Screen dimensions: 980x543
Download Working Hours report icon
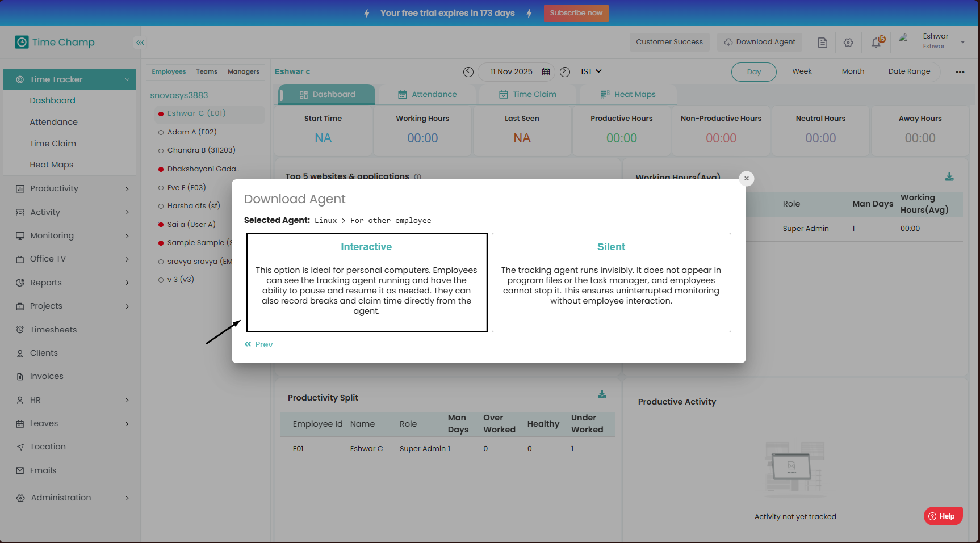[x=949, y=177]
